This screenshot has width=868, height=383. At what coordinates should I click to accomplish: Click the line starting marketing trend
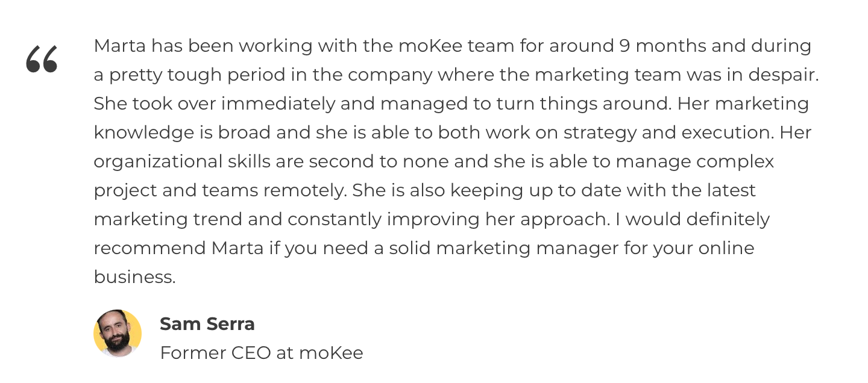pos(432,219)
